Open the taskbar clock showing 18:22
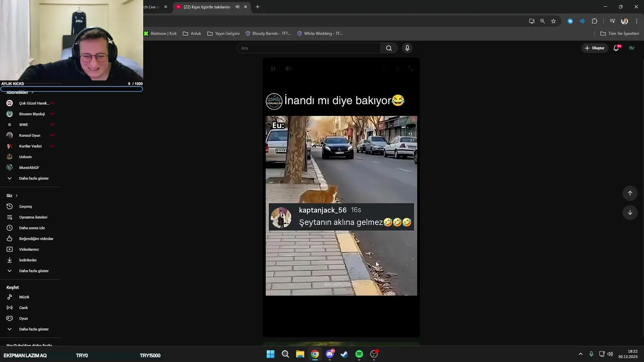This screenshot has width=644, height=362. click(x=629, y=354)
